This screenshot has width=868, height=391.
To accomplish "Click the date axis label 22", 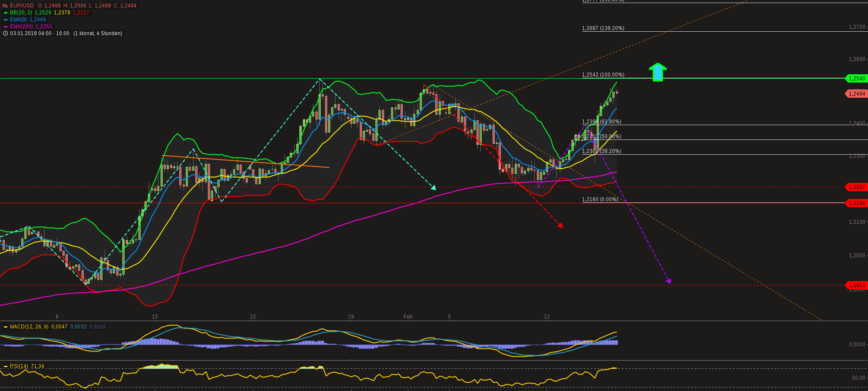I will tap(253, 317).
